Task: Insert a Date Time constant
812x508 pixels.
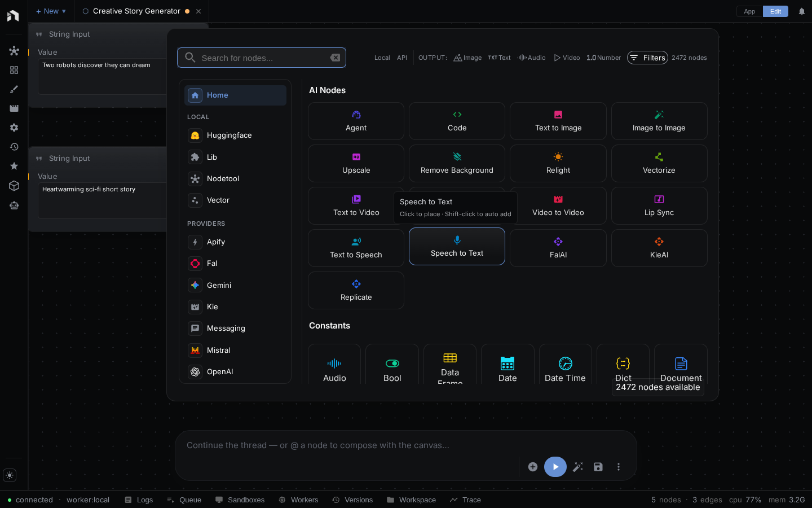Action: [x=565, y=364]
